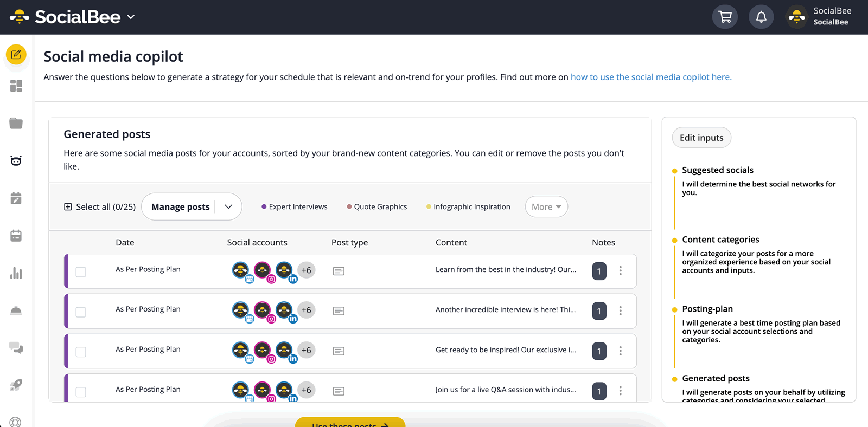
Task: Check the first post row checkbox
Action: [x=81, y=271]
